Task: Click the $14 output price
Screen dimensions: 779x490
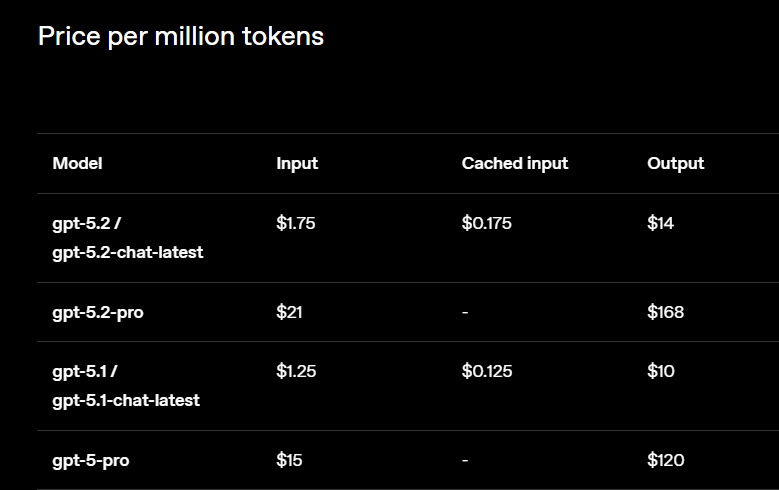Action: click(660, 223)
